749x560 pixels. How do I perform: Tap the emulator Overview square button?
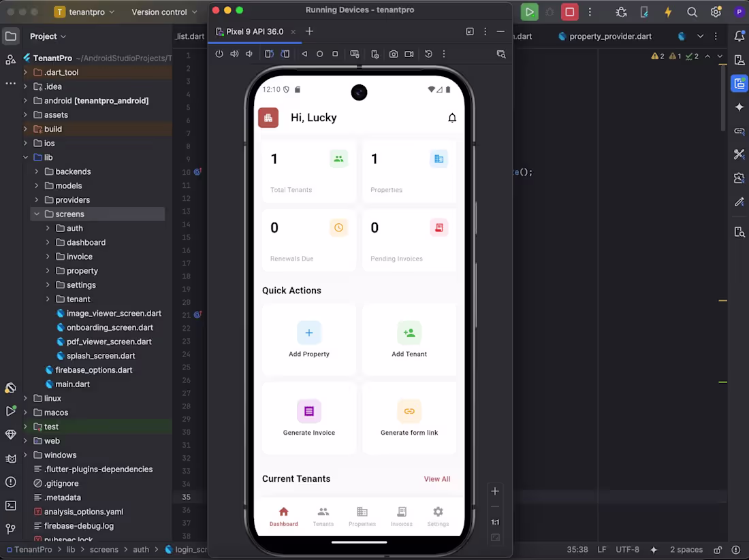335,54
